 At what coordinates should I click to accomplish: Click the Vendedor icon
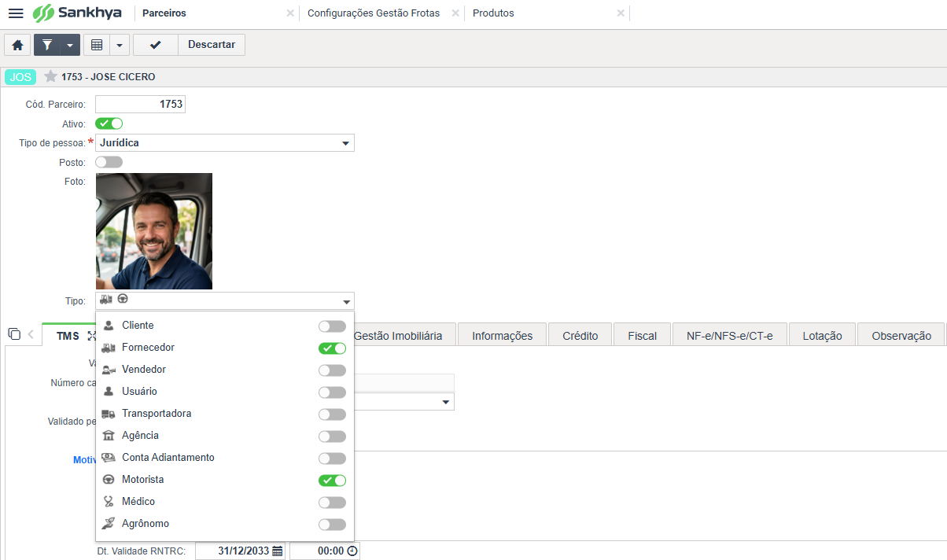(109, 370)
